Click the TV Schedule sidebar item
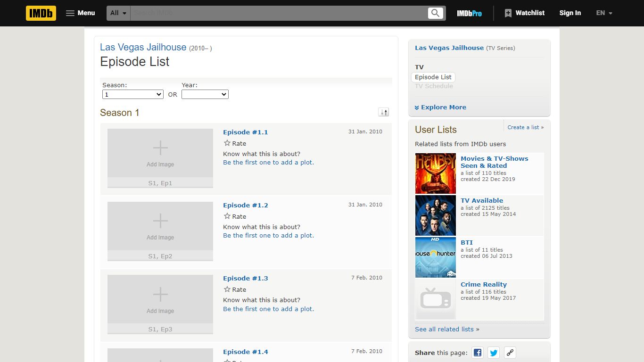 coord(434,86)
